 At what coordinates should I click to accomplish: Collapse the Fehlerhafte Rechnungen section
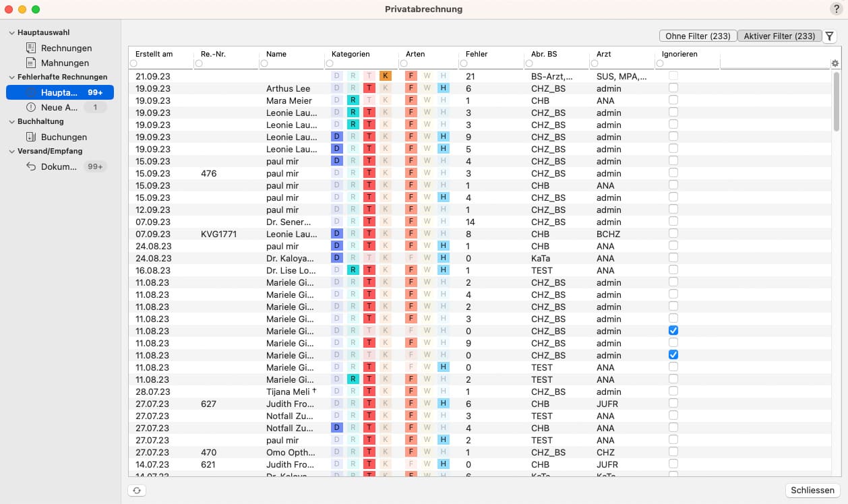point(11,77)
